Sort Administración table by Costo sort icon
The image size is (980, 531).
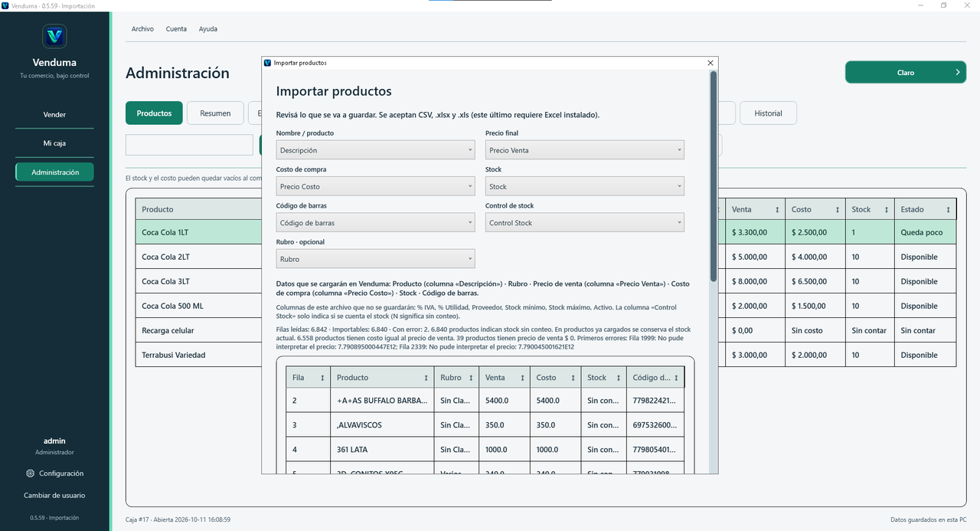[x=838, y=209]
